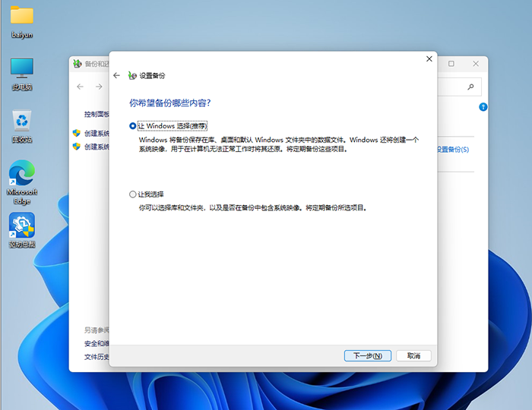Go back in background control panel window
Image resolution: width=532 pixels, height=410 pixels.
tap(81, 87)
